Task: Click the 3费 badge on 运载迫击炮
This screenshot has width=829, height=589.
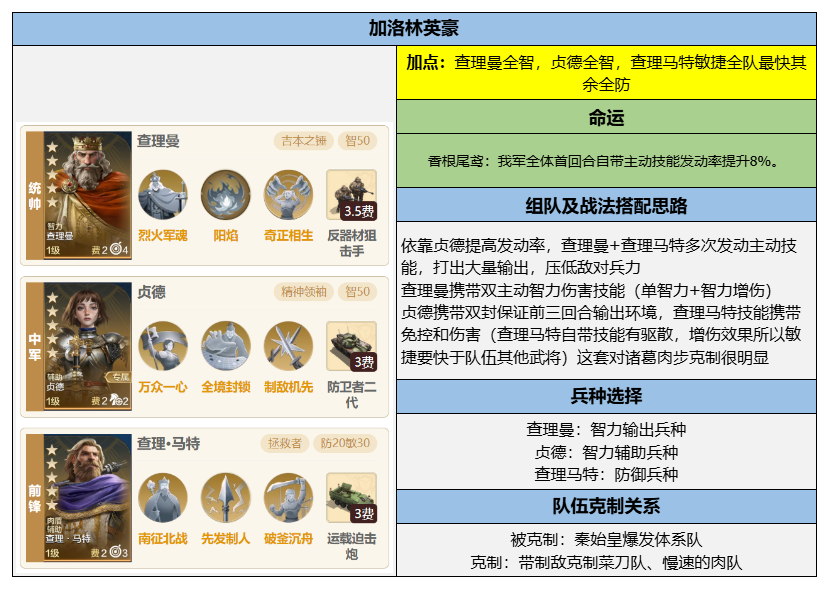Action: coord(364,513)
